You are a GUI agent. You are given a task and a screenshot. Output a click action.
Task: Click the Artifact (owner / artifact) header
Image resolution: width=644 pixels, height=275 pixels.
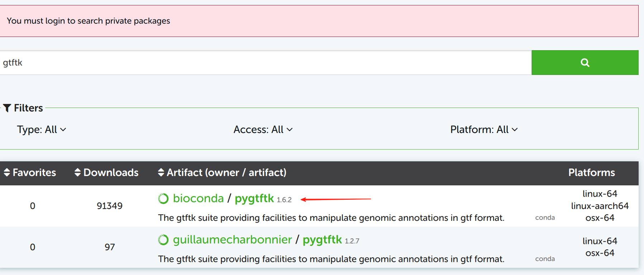[x=227, y=172]
